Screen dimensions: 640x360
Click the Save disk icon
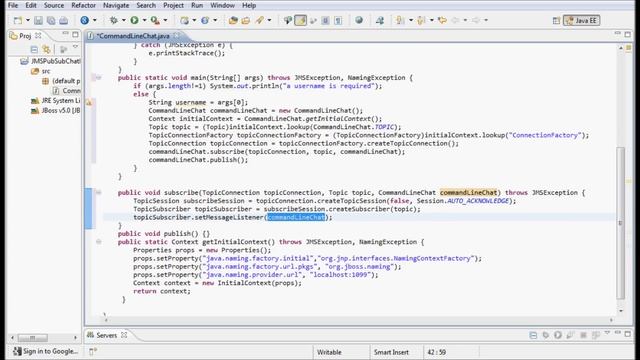[x=38, y=20]
